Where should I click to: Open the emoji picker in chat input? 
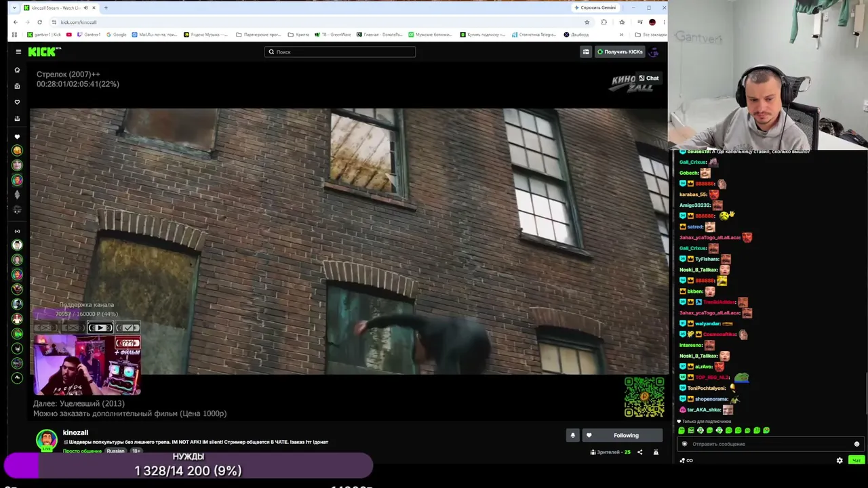pyautogui.click(x=856, y=444)
